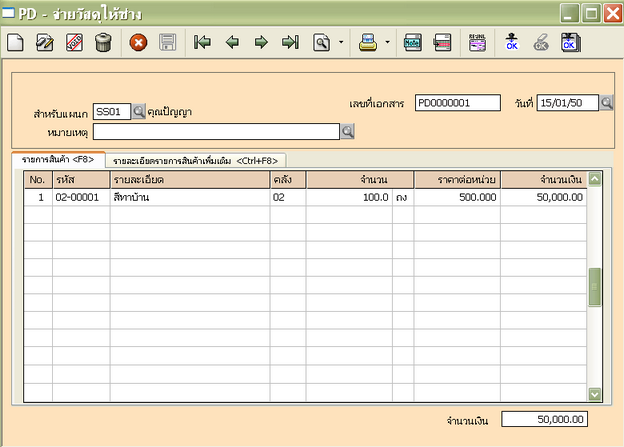Open the department lookup next to SS01
The height and width of the screenshot is (447, 624).
[139, 111]
